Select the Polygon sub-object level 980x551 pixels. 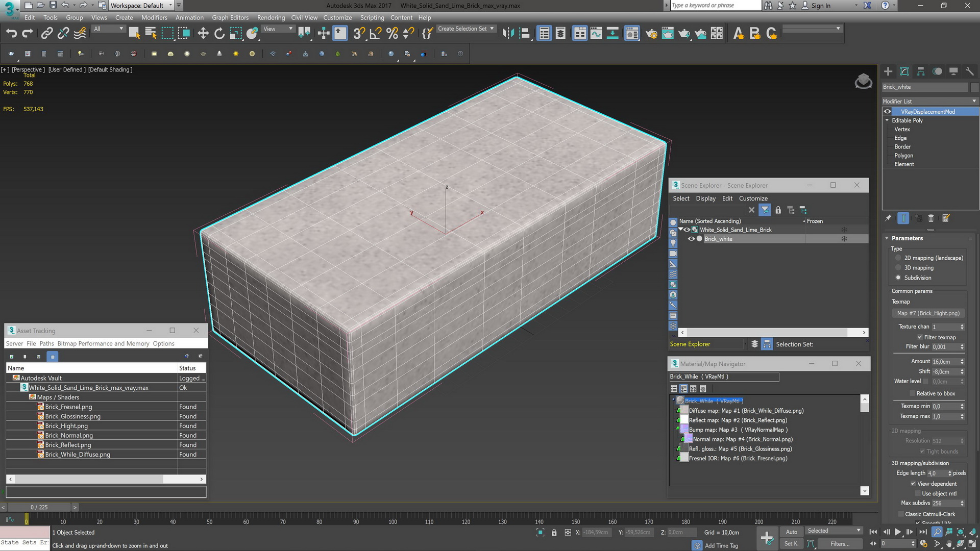coord(903,156)
